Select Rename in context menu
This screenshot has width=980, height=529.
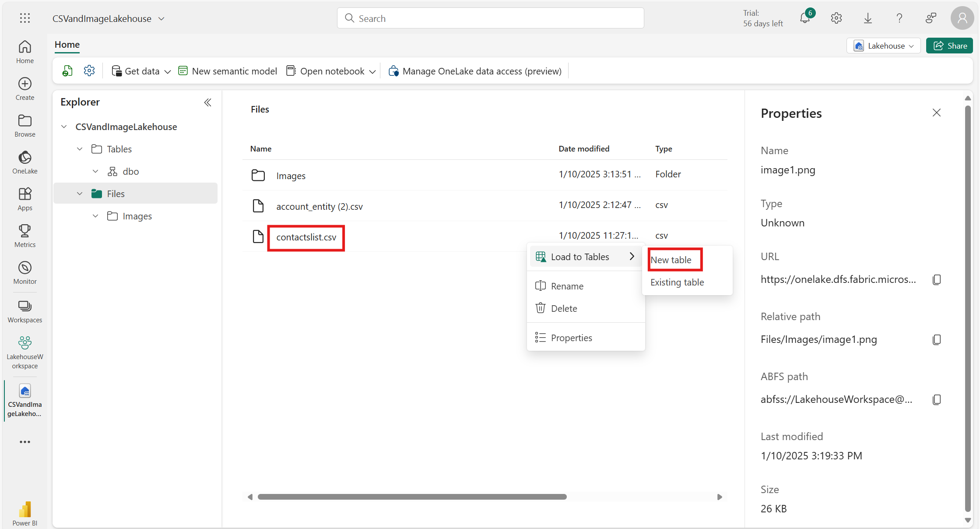click(x=567, y=286)
